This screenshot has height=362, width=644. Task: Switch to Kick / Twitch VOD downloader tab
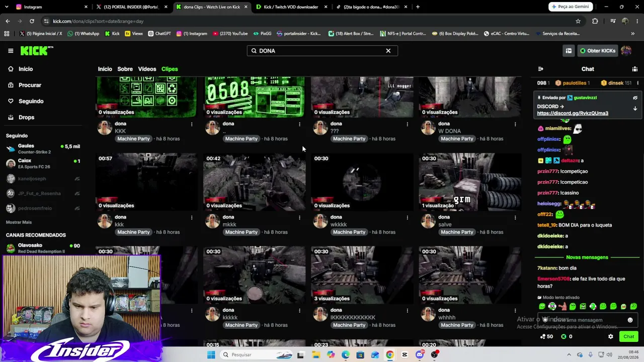coord(291,7)
